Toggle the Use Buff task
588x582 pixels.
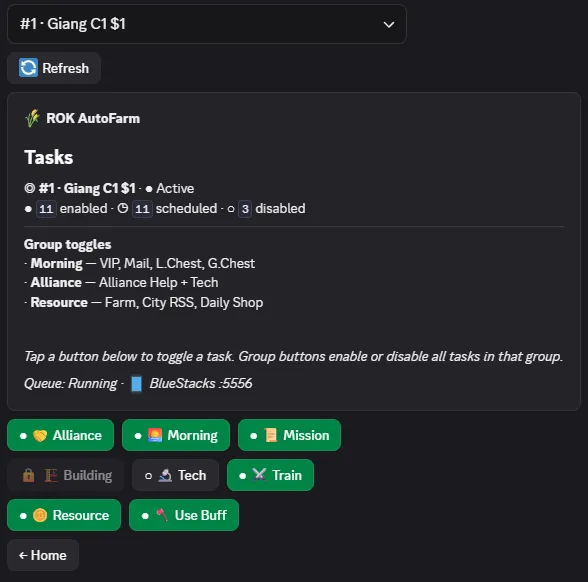tap(184, 515)
